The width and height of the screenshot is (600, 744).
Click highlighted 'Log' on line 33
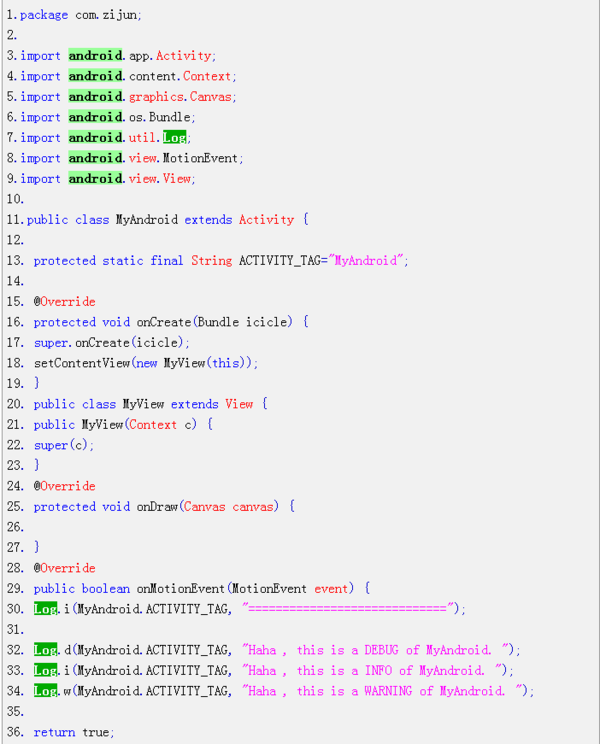click(x=46, y=670)
